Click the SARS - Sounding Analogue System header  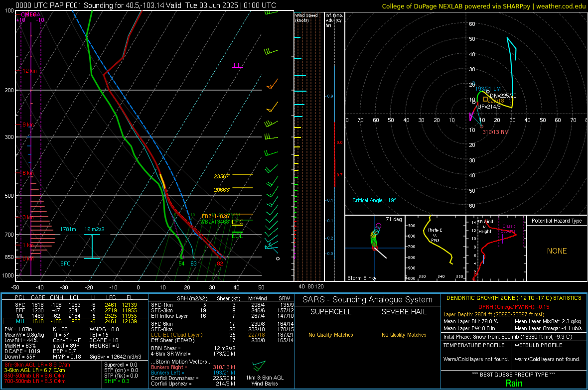tap(368, 300)
